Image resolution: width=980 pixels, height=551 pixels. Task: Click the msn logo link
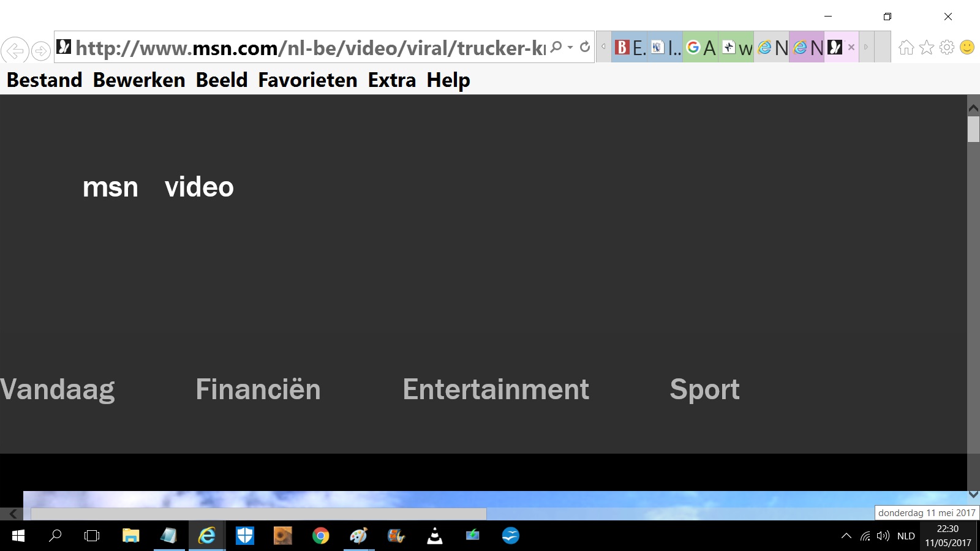pos(110,187)
